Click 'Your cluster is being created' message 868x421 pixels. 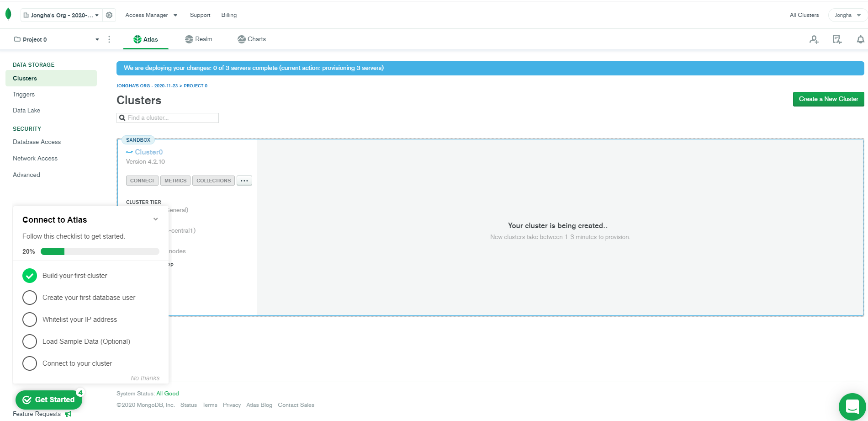point(558,226)
